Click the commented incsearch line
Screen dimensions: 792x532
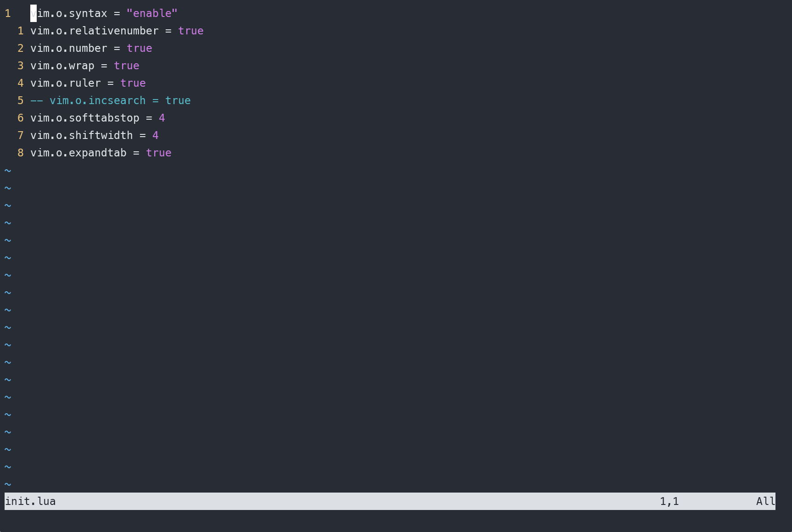coord(110,101)
